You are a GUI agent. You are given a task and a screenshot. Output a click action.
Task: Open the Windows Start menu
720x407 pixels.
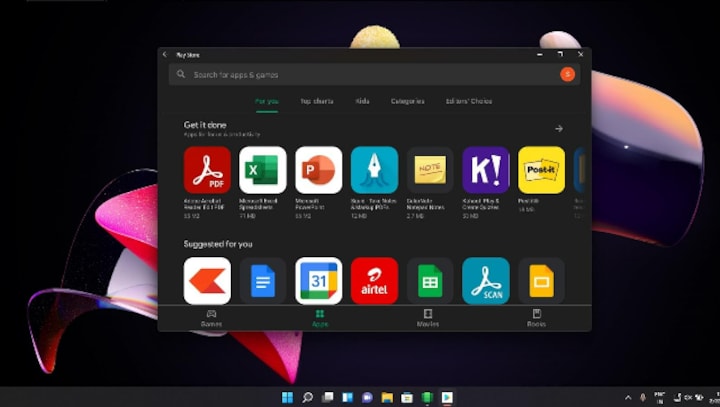point(287,397)
